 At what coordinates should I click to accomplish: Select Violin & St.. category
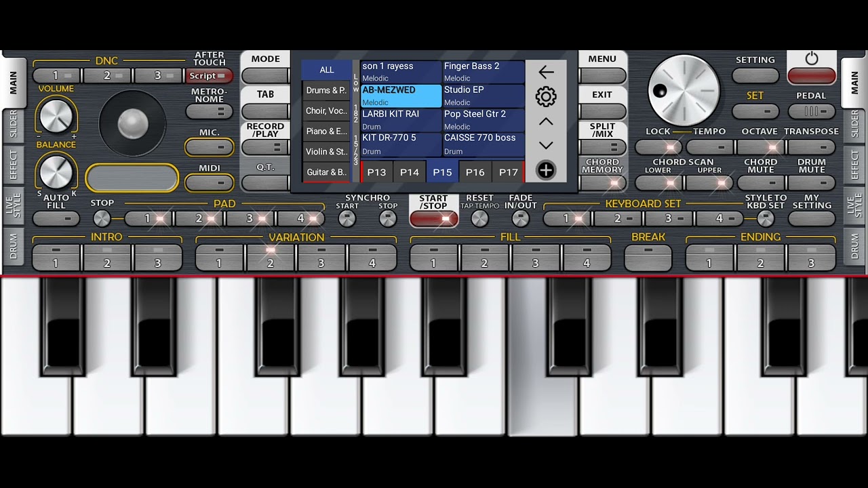pyautogui.click(x=326, y=152)
